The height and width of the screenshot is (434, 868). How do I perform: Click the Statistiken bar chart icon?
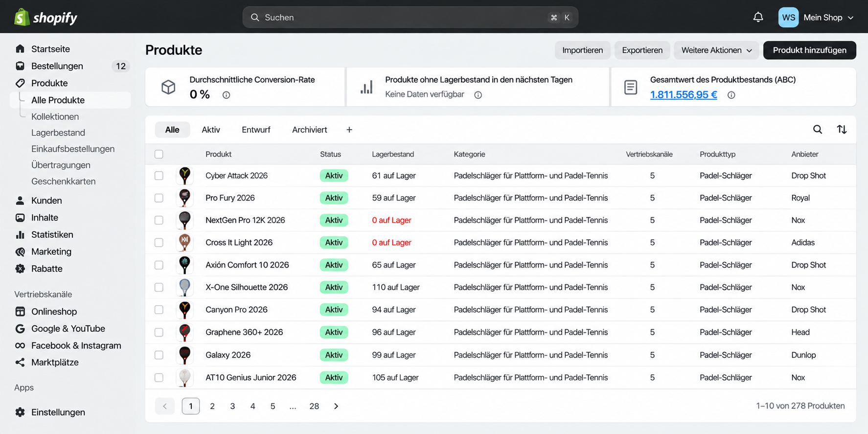point(20,235)
